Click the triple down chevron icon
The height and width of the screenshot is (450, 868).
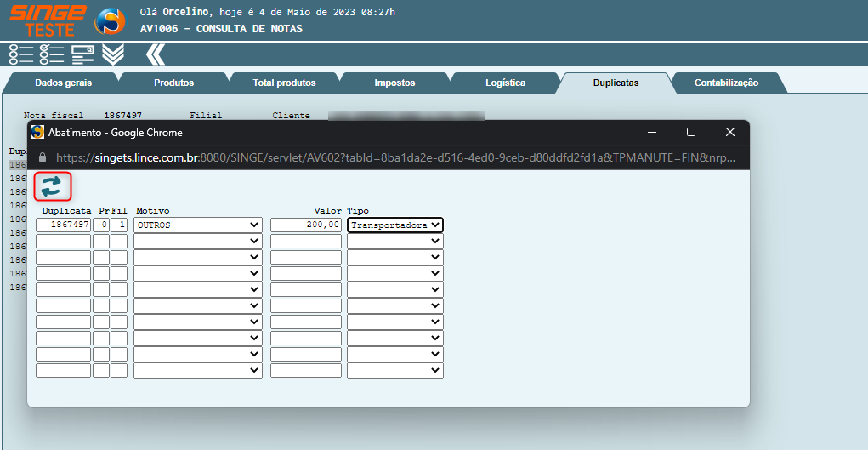113,54
